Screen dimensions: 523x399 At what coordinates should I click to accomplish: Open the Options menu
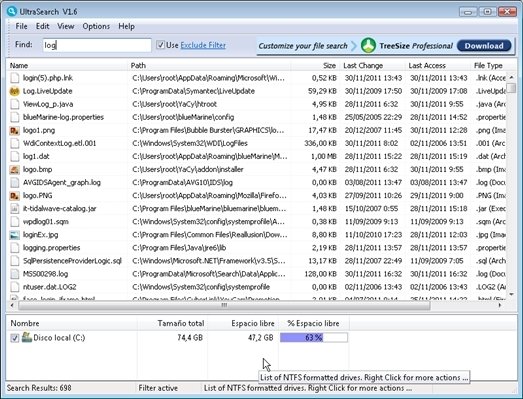click(x=96, y=26)
